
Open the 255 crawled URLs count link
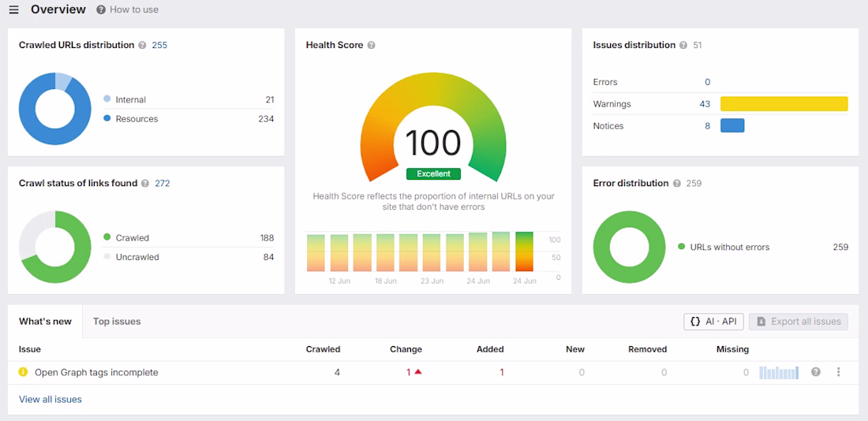[159, 46]
